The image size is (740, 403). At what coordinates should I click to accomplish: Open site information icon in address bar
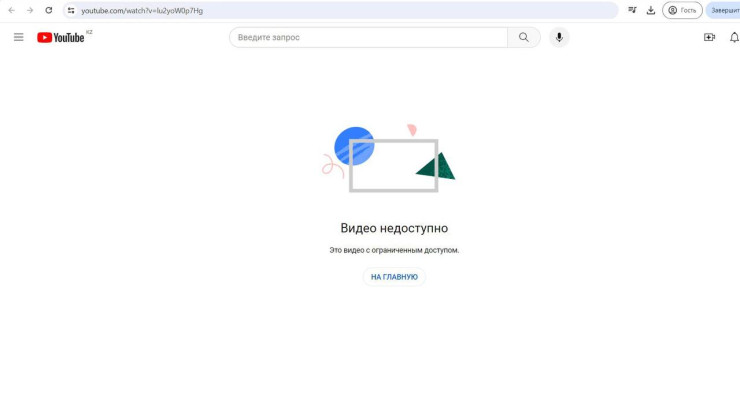[x=71, y=10]
